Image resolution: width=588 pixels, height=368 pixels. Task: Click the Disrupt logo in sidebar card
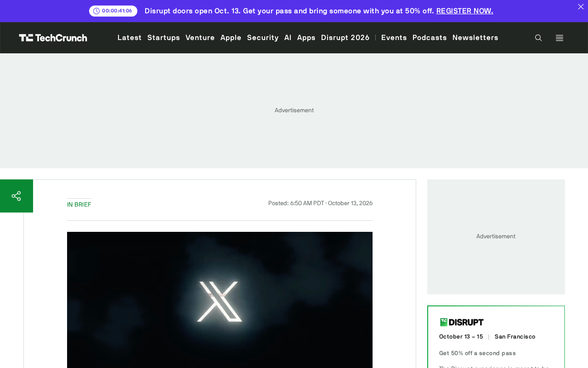462,322
